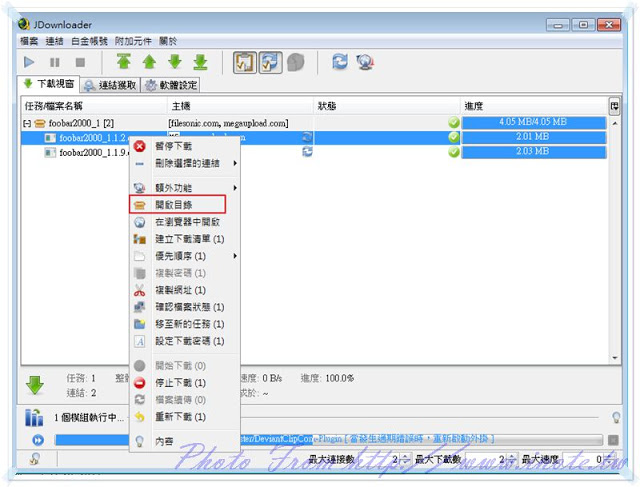Cancel the plugin task with grey square
The height and width of the screenshot is (487, 640).
pyautogui.click(x=613, y=440)
